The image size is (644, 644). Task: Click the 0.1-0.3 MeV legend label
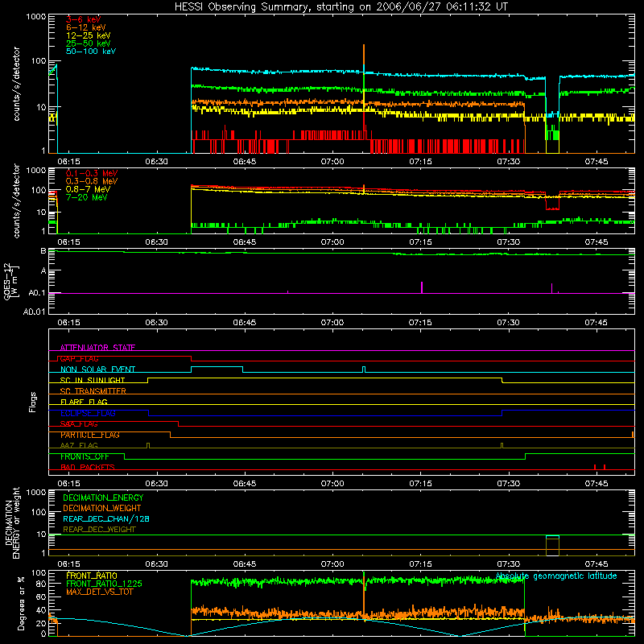point(92,173)
